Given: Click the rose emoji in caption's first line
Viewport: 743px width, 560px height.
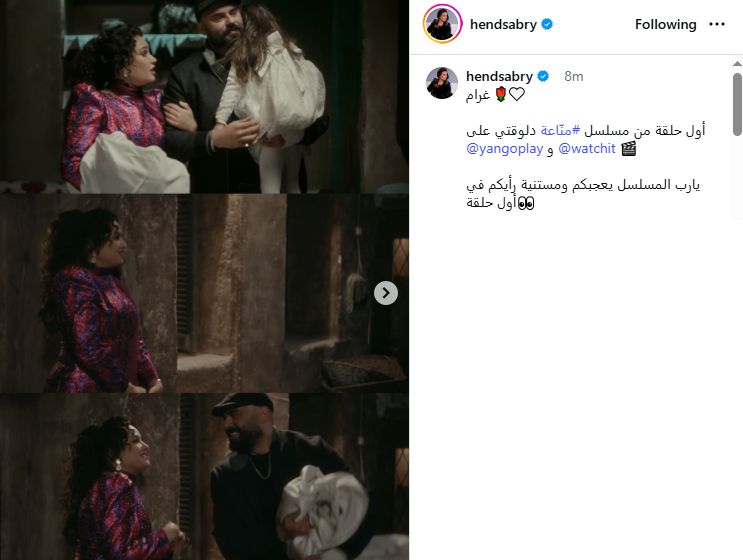Looking at the screenshot, I should point(501,94).
